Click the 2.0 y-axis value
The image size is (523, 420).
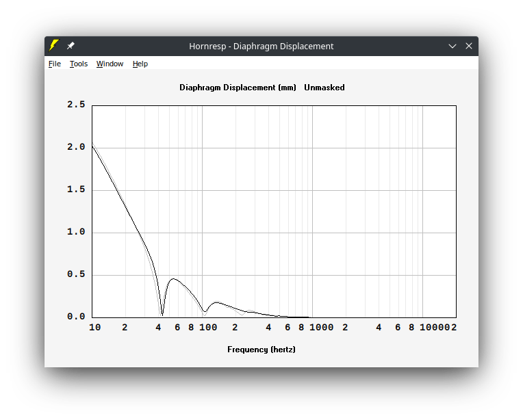pyautogui.click(x=76, y=147)
